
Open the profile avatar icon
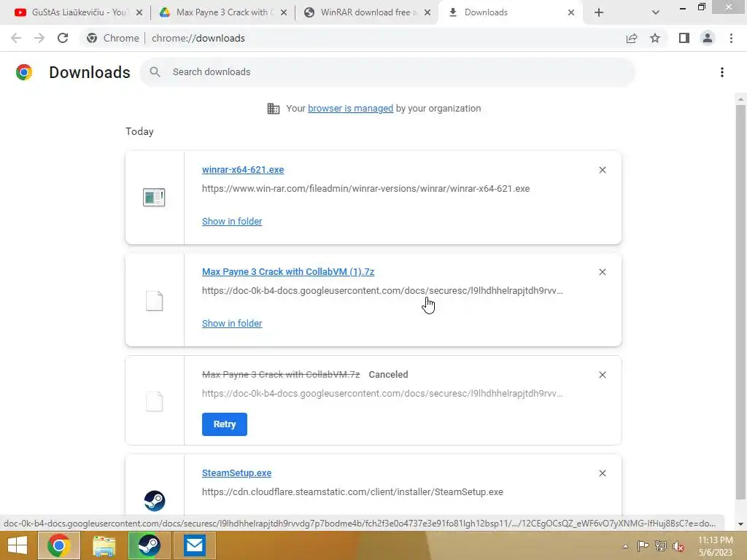tap(708, 38)
